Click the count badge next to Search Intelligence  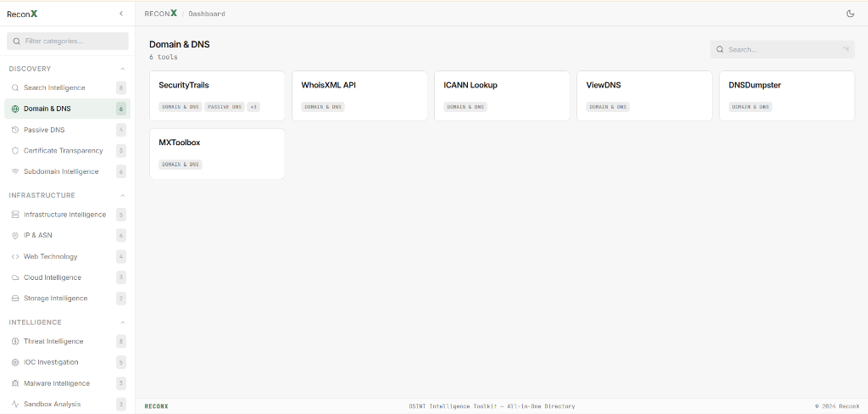click(x=121, y=87)
